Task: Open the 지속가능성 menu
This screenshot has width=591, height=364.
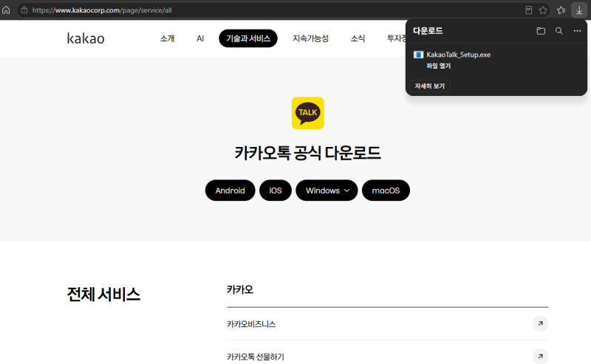Action: [310, 38]
